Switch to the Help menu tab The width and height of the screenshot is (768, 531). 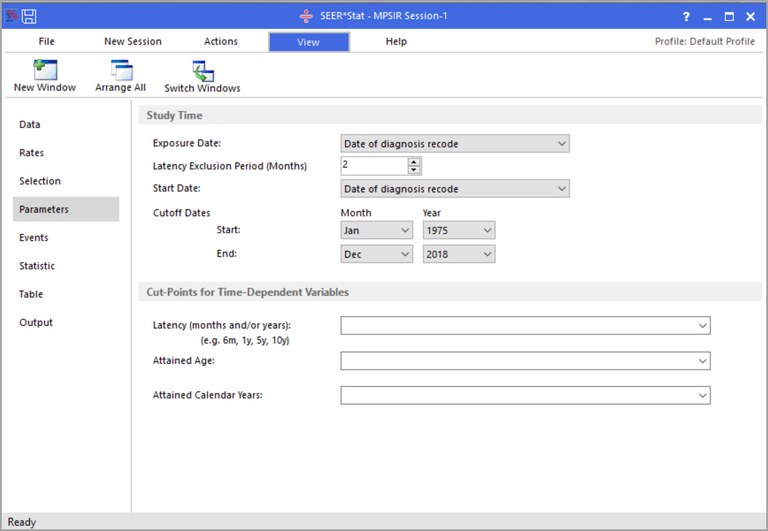point(396,42)
